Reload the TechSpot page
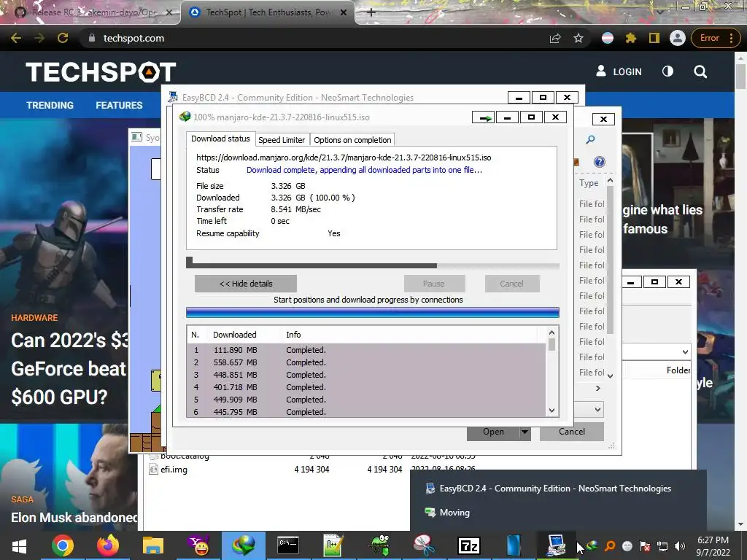The image size is (747, 560). tap(63, 38)
